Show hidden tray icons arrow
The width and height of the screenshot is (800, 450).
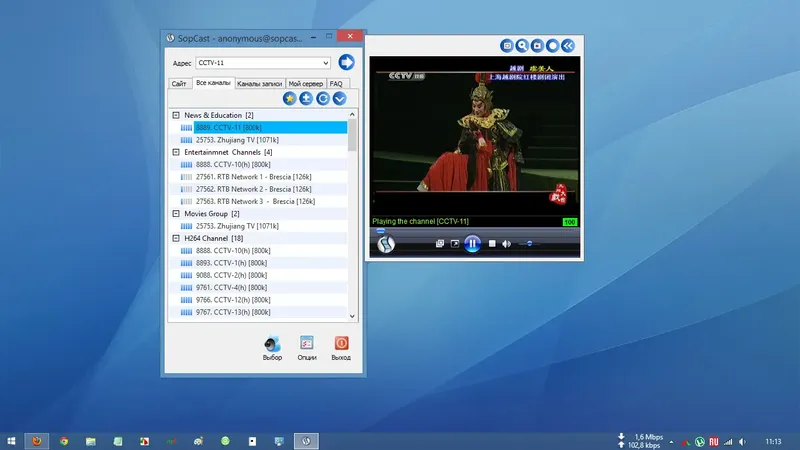[671, 442]
